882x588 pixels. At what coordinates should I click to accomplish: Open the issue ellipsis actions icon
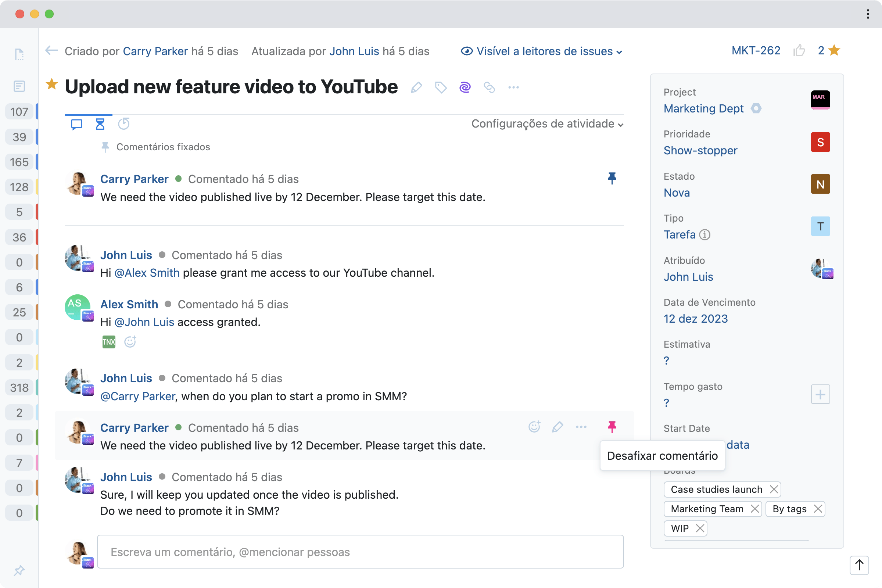tap(513, 87)
